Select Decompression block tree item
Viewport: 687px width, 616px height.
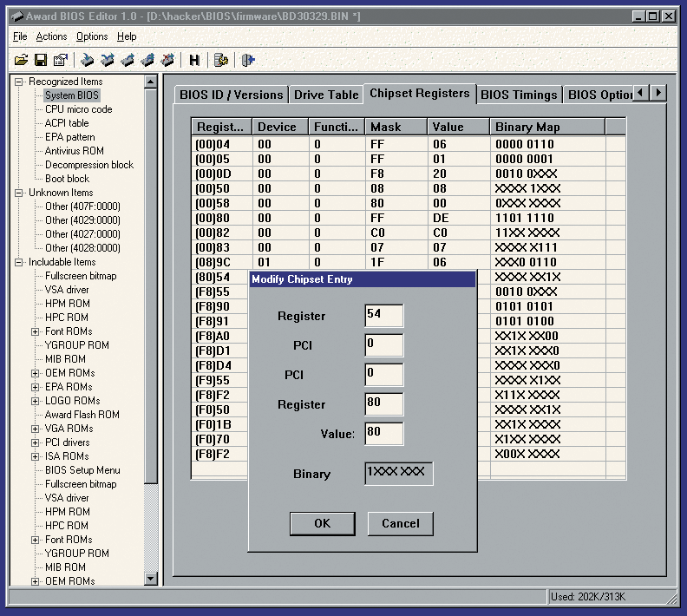click(89, 165)
